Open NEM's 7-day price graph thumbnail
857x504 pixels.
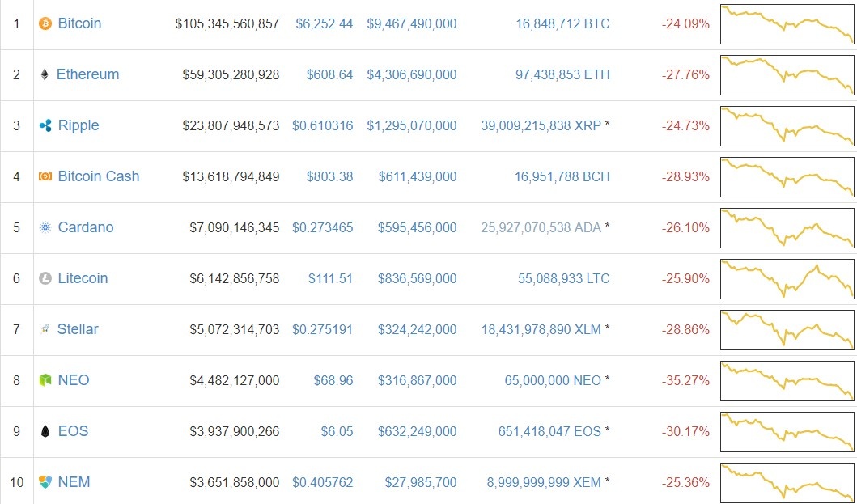point(787,483)
